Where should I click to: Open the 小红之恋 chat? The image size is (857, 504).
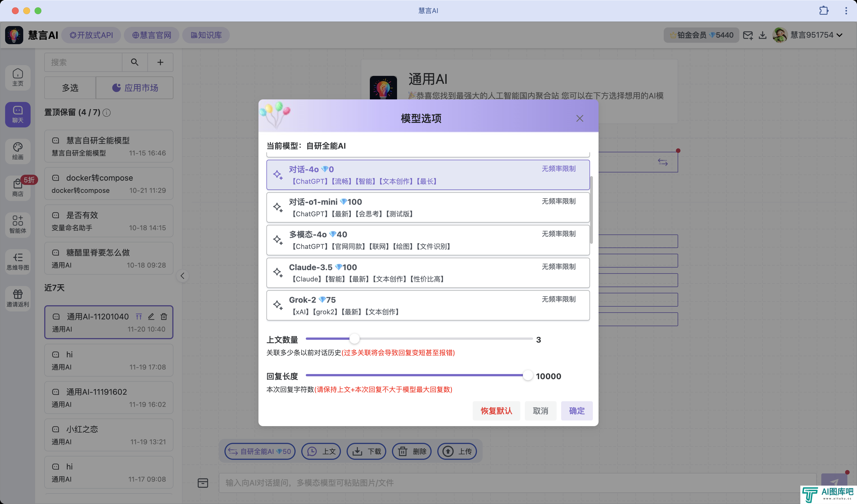109,435
